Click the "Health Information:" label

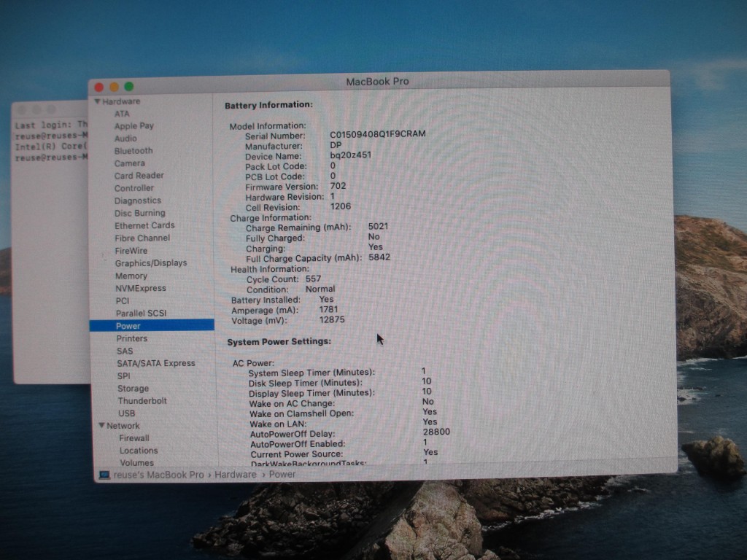coord(270,269)
